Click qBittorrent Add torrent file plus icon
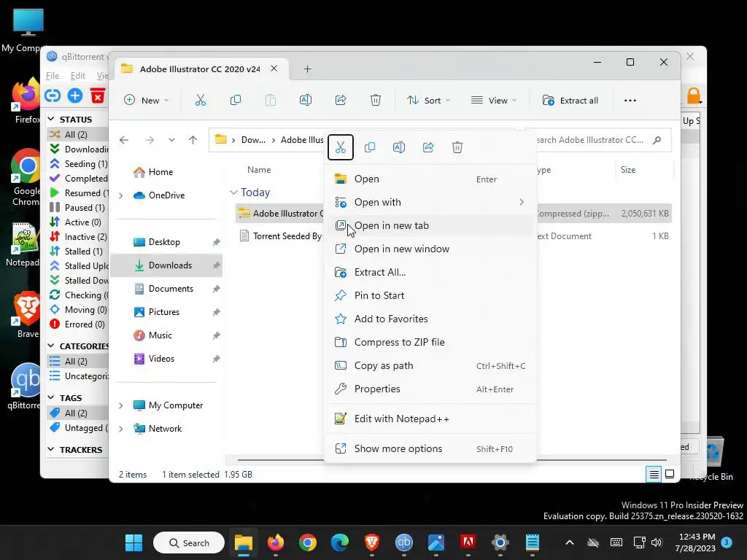Screen dimensions: 747x560 pyautogui.click(x=75, y=96)
